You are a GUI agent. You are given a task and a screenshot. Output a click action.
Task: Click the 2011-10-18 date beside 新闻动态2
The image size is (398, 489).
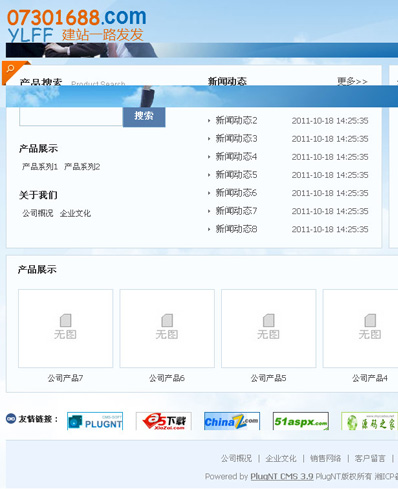coord(330,120)
